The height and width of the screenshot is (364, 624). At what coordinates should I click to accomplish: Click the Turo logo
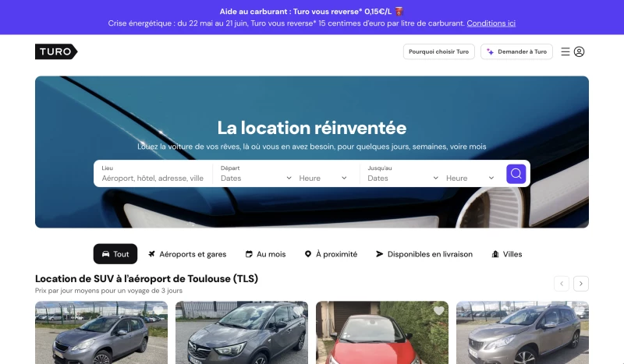coord(56,51)
